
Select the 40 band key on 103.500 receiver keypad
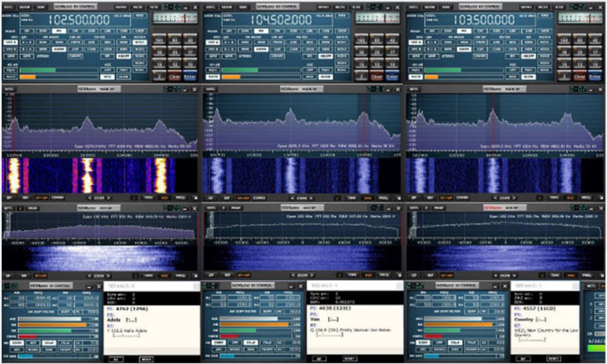595,40
